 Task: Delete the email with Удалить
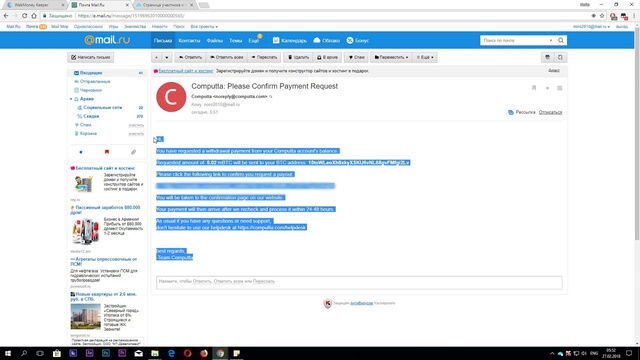[299, 57]
